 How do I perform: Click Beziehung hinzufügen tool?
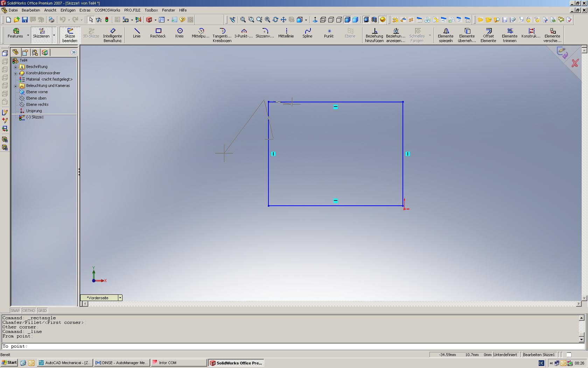[x=374, y=35]
